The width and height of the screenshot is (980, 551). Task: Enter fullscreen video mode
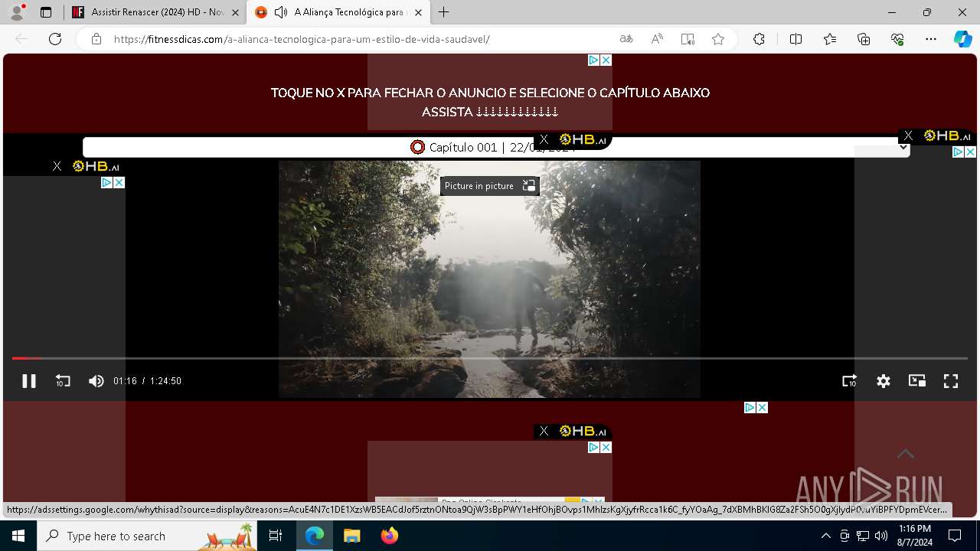951,381
